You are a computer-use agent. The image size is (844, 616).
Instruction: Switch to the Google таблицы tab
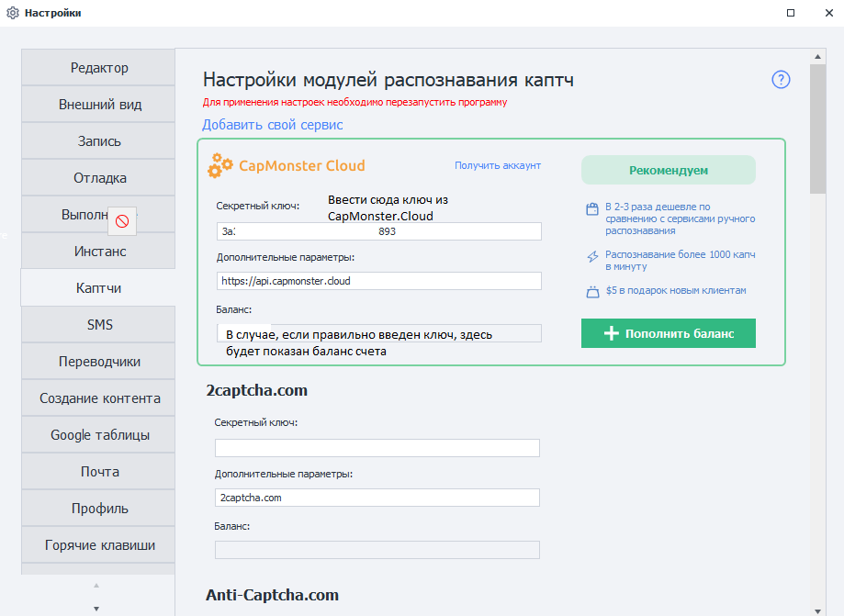(98, 435)
